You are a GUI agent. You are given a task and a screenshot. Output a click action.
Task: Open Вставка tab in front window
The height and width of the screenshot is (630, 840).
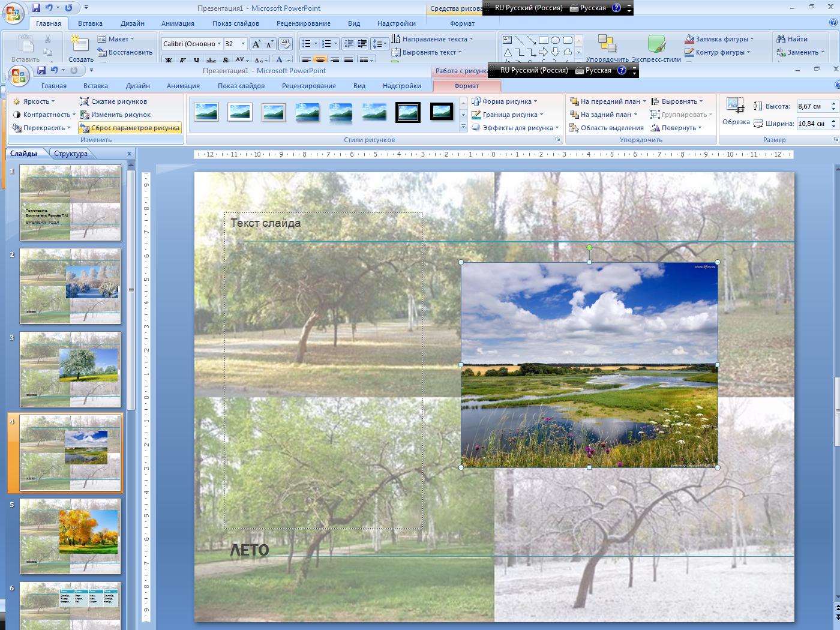95,86
